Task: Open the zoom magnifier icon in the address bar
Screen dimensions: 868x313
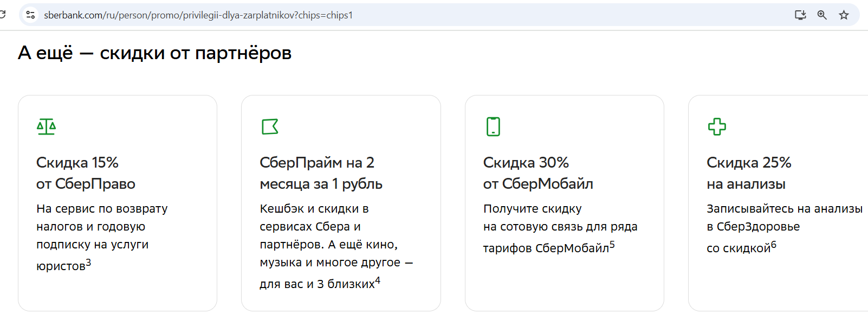Action: (822, 15)
